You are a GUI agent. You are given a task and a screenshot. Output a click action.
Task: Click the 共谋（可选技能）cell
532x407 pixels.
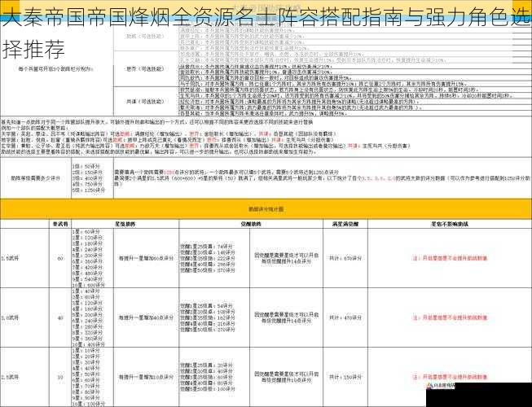pyautogui.click(x=145, y=101)
